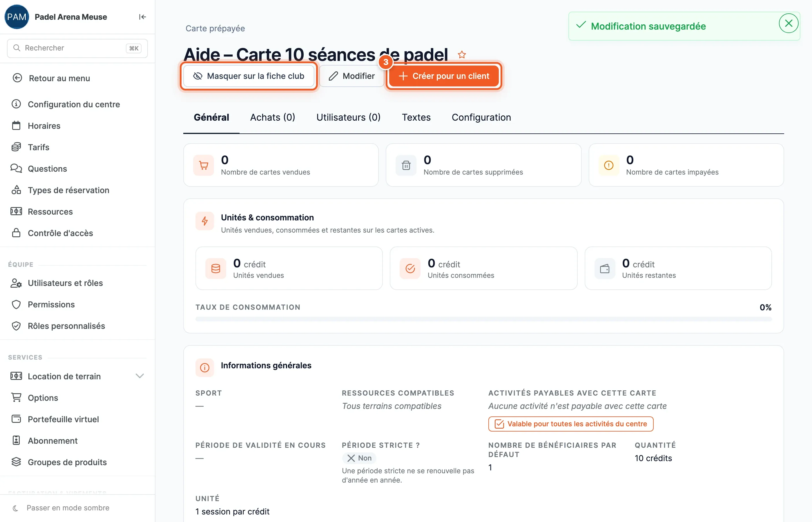This screenshot has height=522, width=812.
Task: Click the PAM club logo avatar
Action: tap(17, 17)
